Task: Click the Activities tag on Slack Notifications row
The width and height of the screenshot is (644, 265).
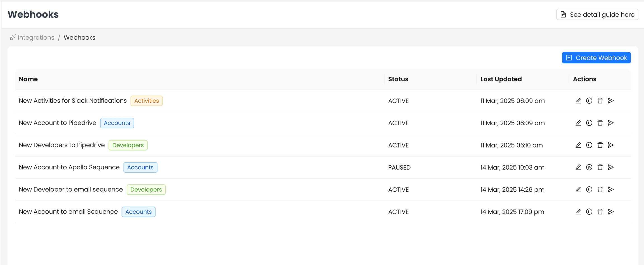Action: tap(146, 101)
